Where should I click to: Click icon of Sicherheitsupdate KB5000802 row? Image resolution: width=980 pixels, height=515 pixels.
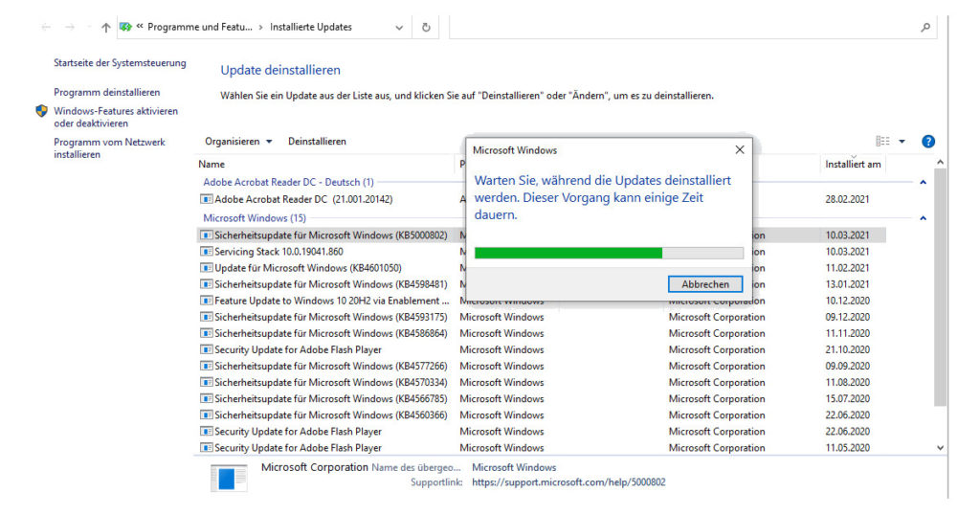coord(207,235)
